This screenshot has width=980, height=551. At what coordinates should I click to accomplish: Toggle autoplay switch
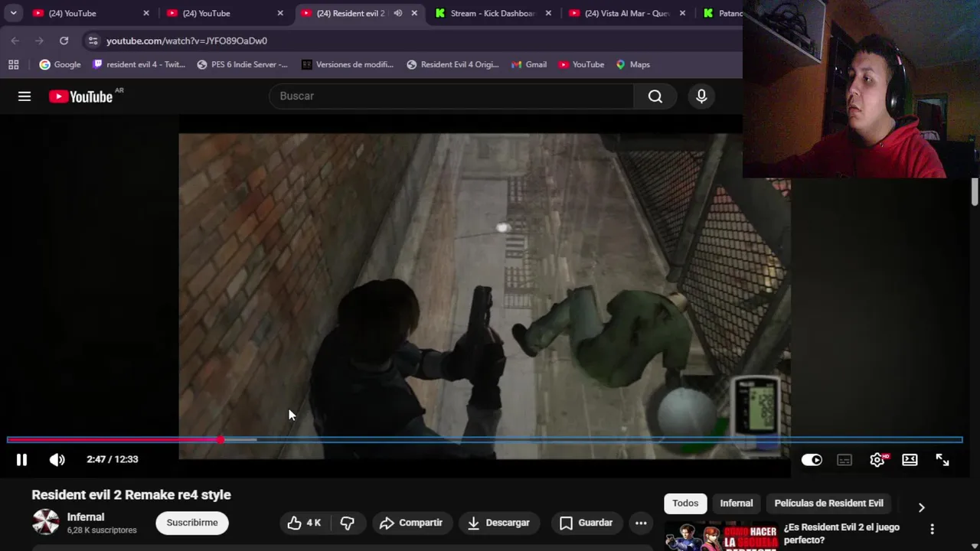(x=812, y=459)
